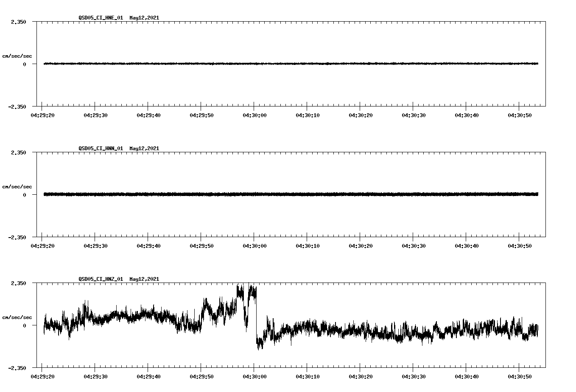The image size is (576, 392).
Task: Click the May12,2021 date on the middle plot
Action: point(144,149)
